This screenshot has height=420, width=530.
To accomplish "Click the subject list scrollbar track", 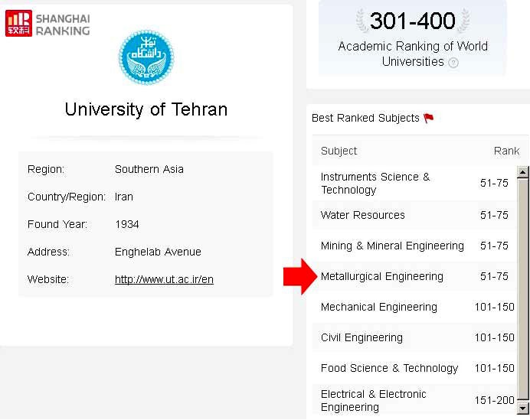I will pyautogui.click(x=523, y=290).
